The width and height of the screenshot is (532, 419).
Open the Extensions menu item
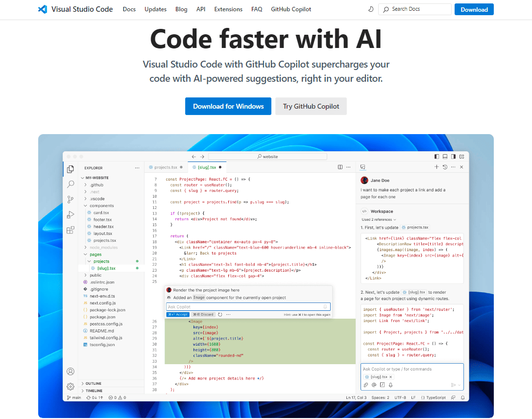pyautogui.click(x=228, y=9)
